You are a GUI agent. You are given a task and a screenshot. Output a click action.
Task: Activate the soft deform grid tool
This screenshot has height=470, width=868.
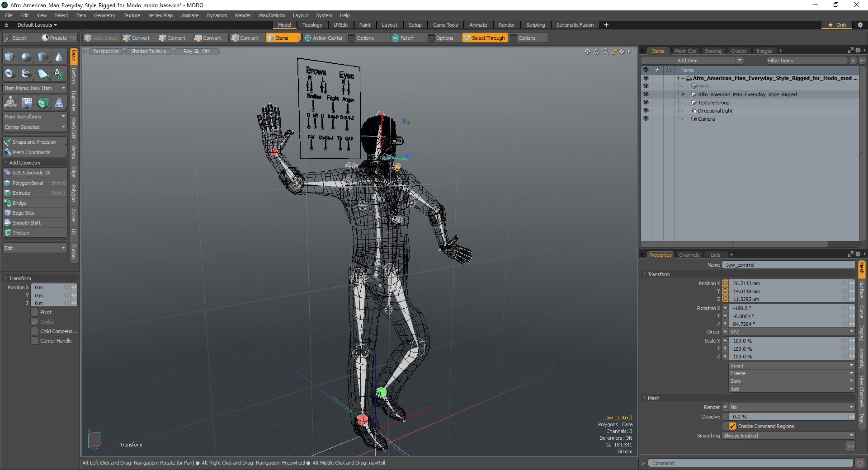(x=27, y=103)
